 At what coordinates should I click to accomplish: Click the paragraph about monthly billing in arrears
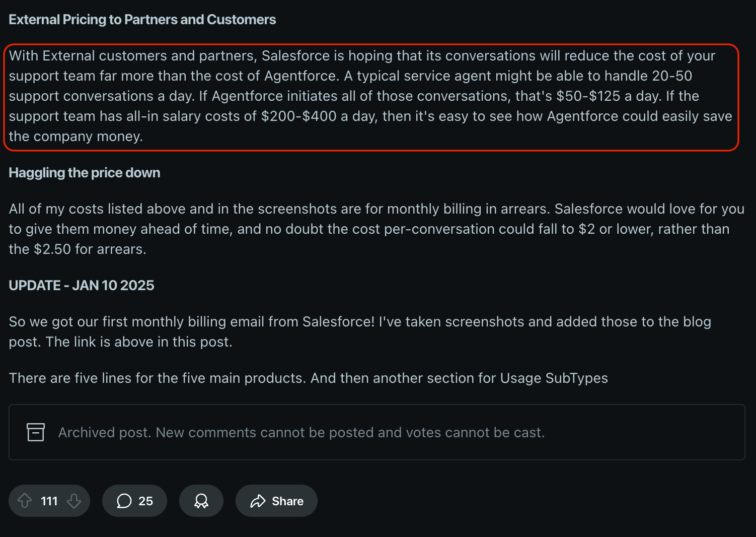coord(376,229)
